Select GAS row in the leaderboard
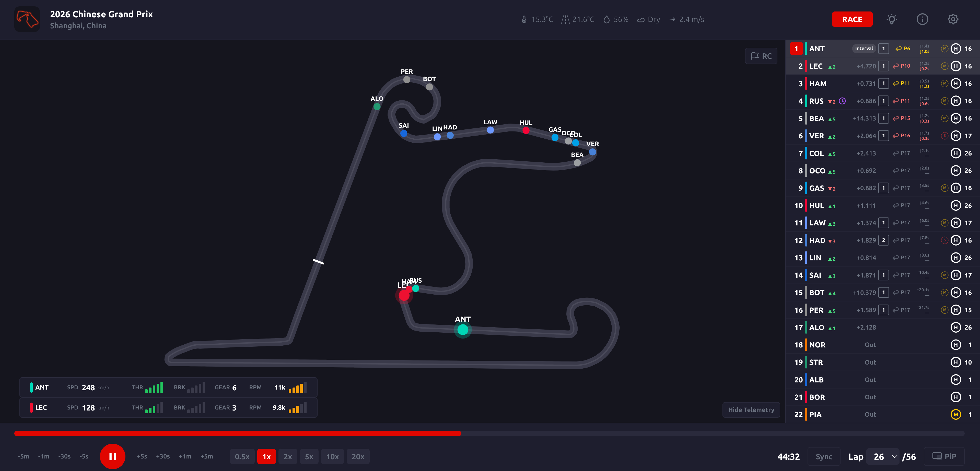Image resolution: width=980 pixels, height=471 pixels. click(x=883, y=188)
